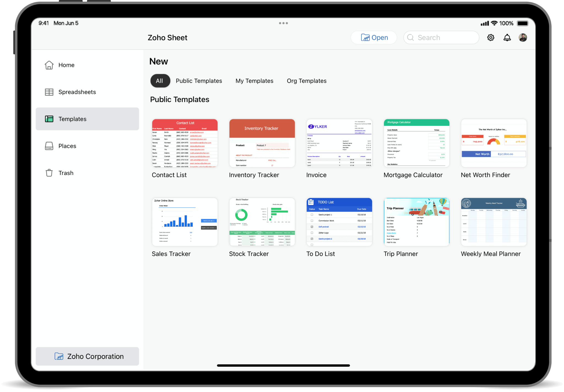Click the Spreadsheets icon in sidebar
The image size is (564, 392).
tap(50, 92)
